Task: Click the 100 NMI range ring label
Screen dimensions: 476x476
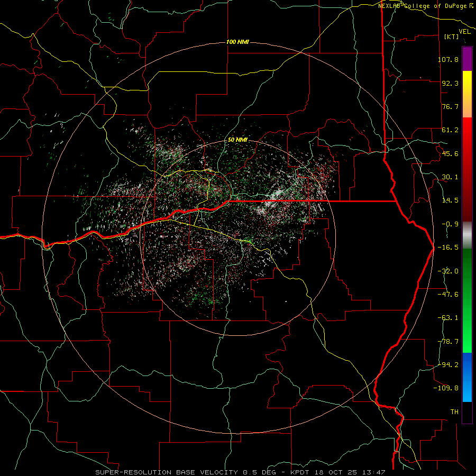Action: 237,42
